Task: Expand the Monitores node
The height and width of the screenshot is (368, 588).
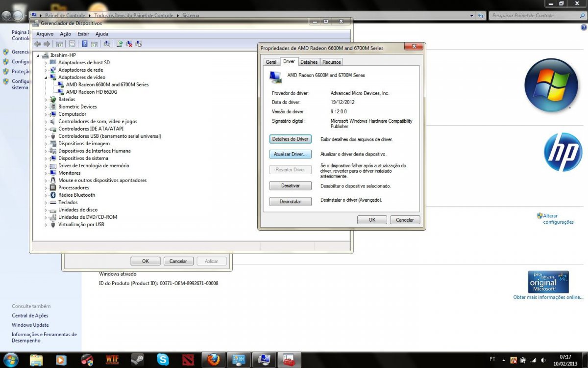Action: coord(46,173)
